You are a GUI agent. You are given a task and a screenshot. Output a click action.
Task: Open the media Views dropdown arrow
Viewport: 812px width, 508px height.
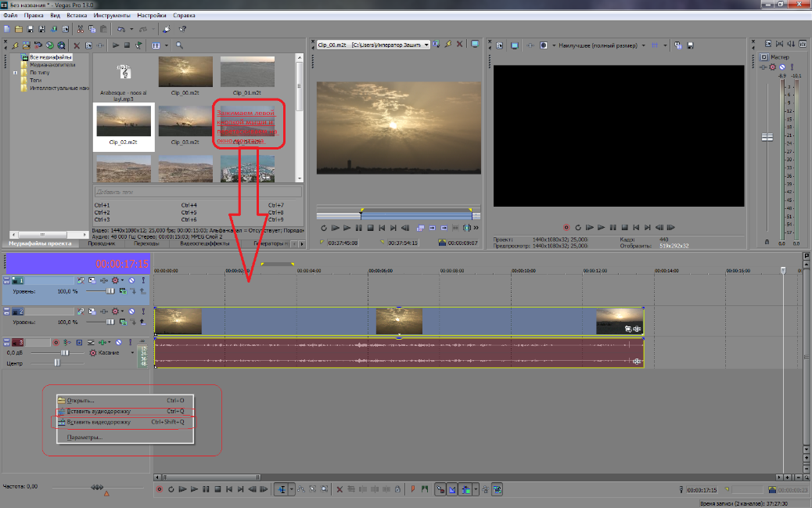[166, 45]
